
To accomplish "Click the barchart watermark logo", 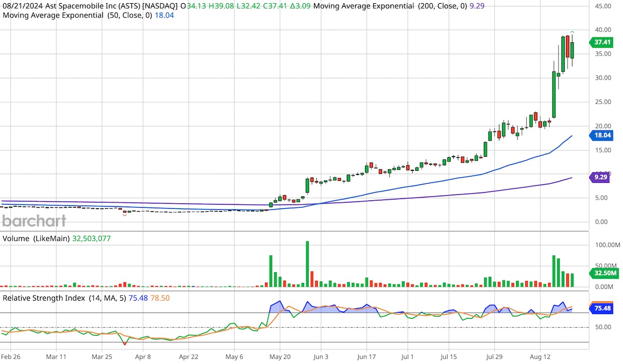I will coord(34,221).
